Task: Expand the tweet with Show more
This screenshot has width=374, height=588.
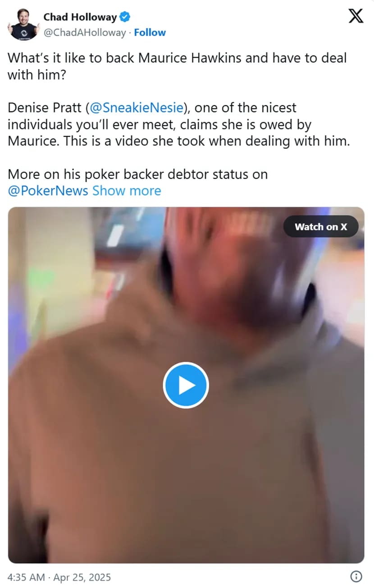Action: pos(127,191)
